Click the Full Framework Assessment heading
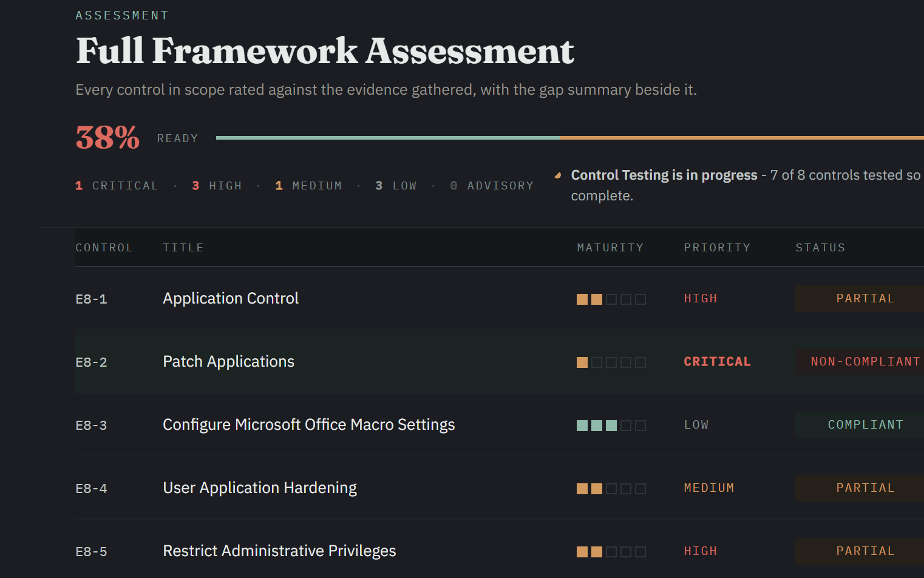924x578 pixels. tap(325, 51)
